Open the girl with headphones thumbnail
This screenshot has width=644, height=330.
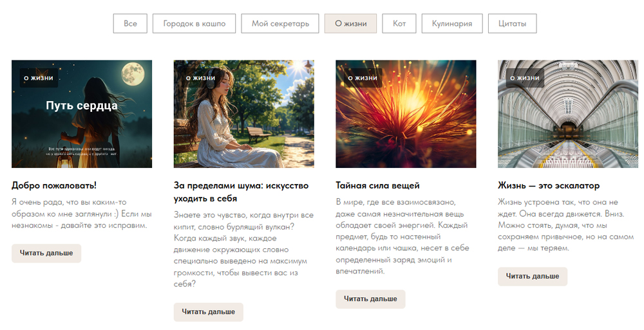point(244,114)
